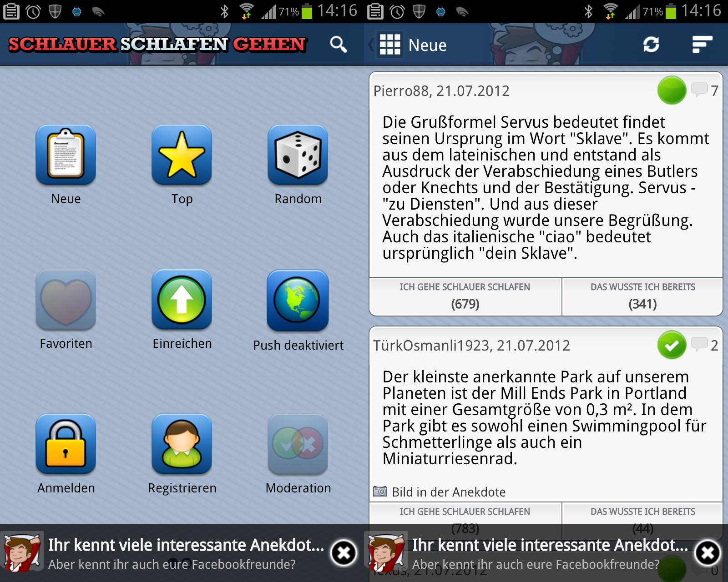Screen dimensions: 728x582
Task: Select the Neue header title
Action: click(x=427, y=45)
